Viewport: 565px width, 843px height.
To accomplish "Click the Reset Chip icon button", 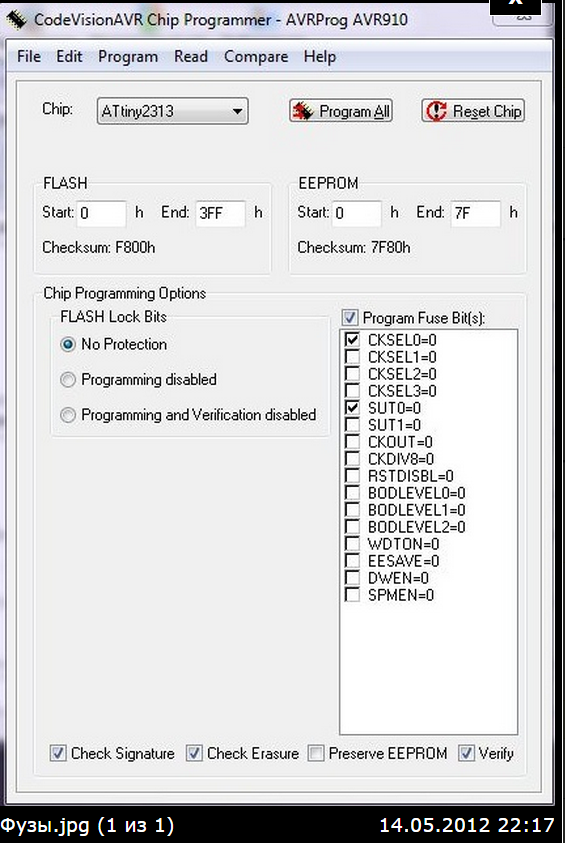I will click(473, 111).
